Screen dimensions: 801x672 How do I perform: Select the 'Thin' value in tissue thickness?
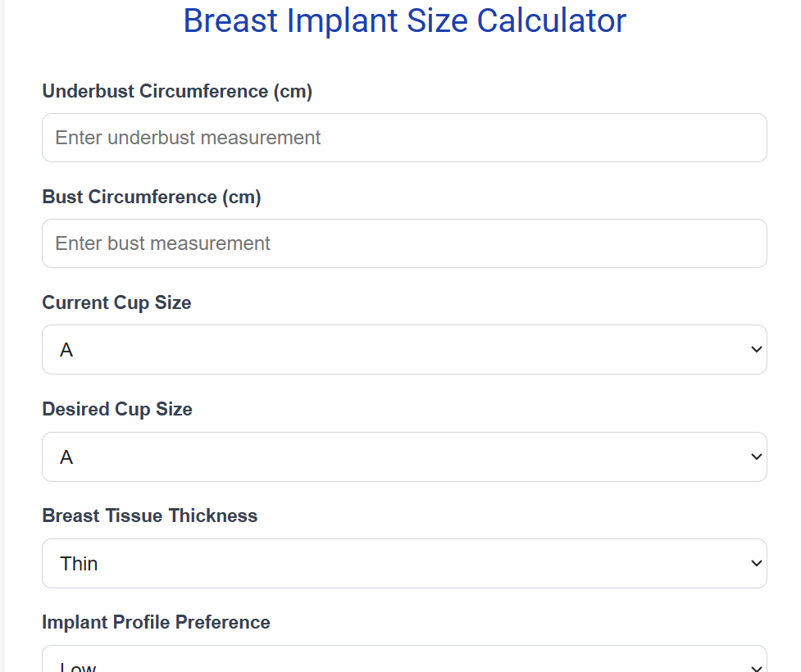[80, 564]
